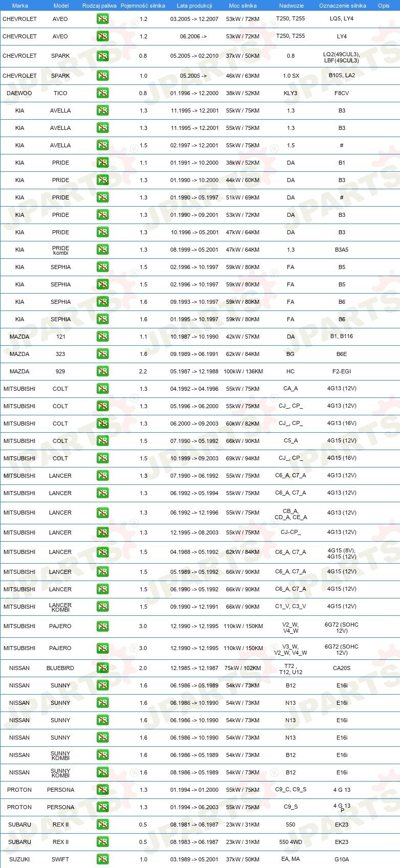Click the fuel icon for Sunny Kombi 08.1986

point(102,772)
